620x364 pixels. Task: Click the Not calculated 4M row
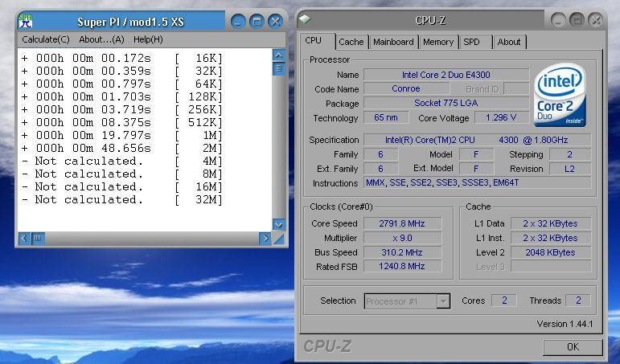tap(121, 162)
